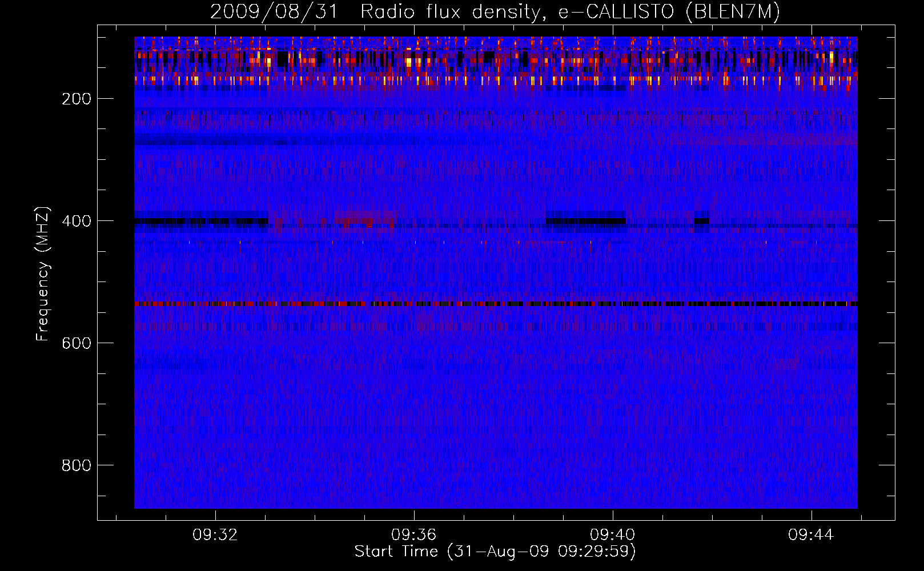
Task: Click the 600 frequency tick label
Action: pos(77,343)
